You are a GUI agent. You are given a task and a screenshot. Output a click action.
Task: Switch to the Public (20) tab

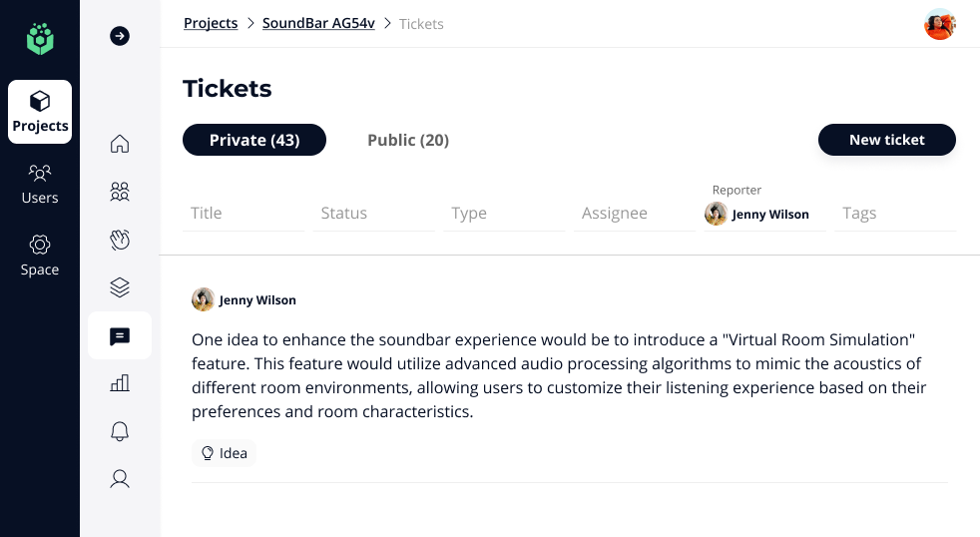(408, 140)
